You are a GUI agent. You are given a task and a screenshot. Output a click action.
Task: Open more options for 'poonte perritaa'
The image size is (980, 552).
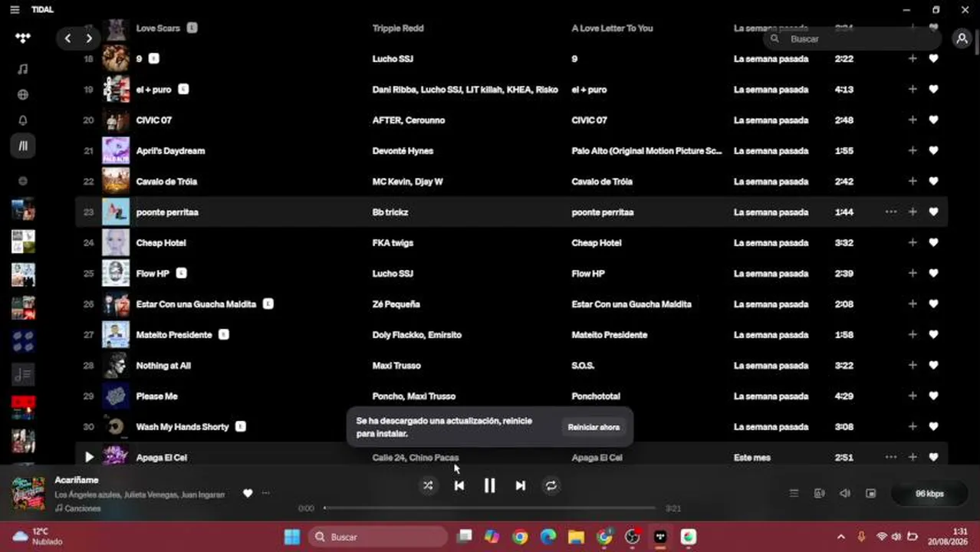click(x=891, y=212)
